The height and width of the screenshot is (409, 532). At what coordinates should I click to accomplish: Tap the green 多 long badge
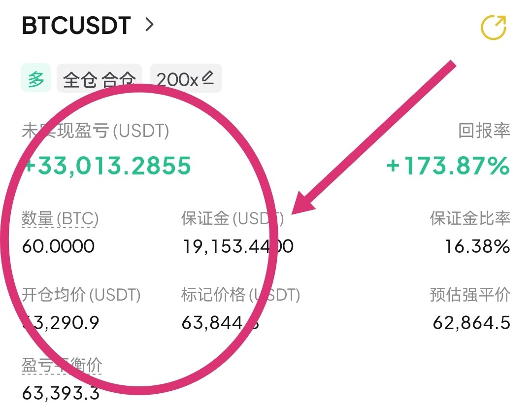click(x=36, y=78)
